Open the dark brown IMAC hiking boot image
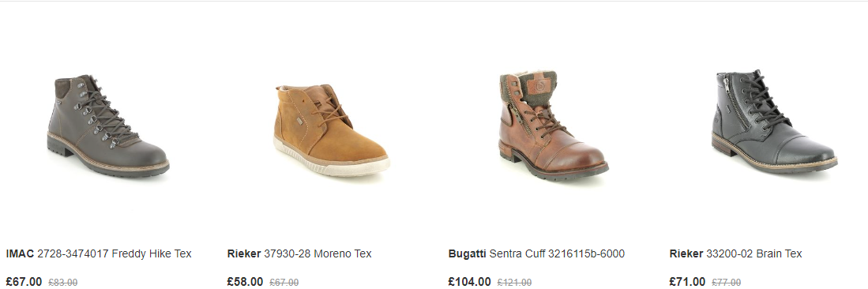Screen dimensions: 868x289 108,126
